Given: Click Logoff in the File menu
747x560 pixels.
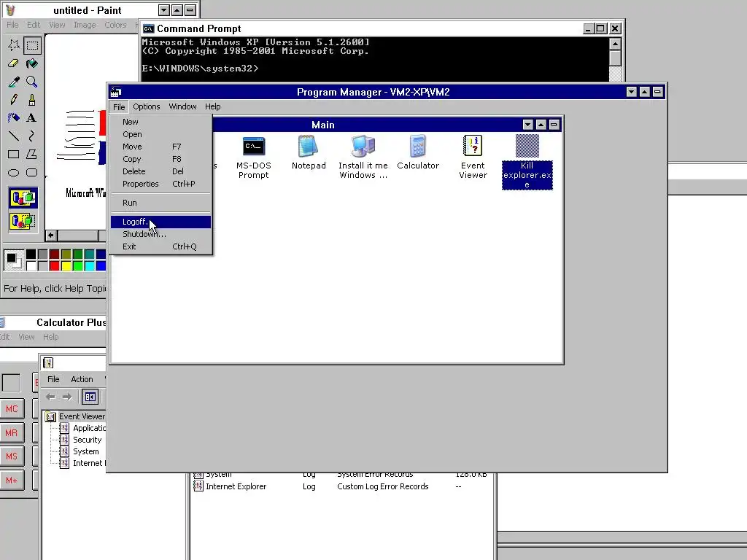Looking at the screenshot, I should [160, 222].
